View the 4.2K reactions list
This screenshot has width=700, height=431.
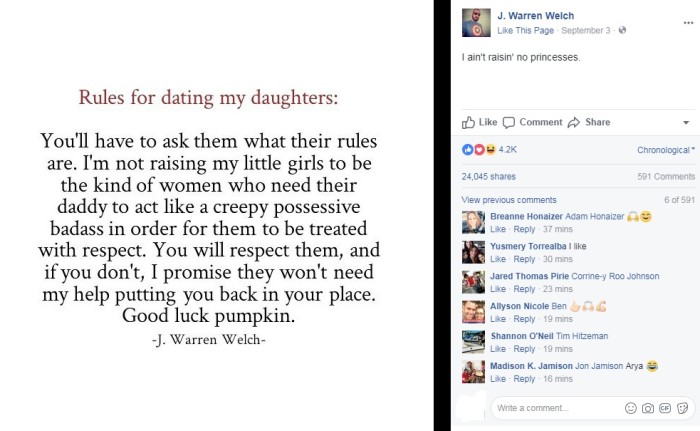pos(507,149)
